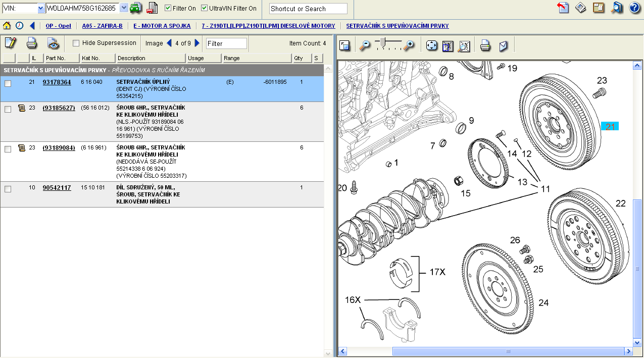Click the vehicle lookup car icon
The height and width of the screenshot is (358, 644).
click(135, 8)
